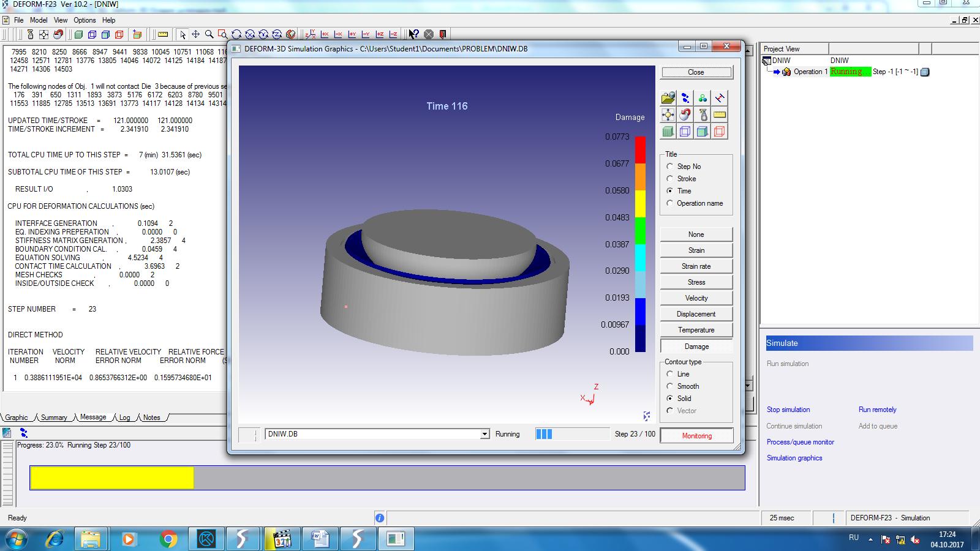Screen dimensions: 980x551
Task: Choose the Stroke title option
Action: [670, 179]
